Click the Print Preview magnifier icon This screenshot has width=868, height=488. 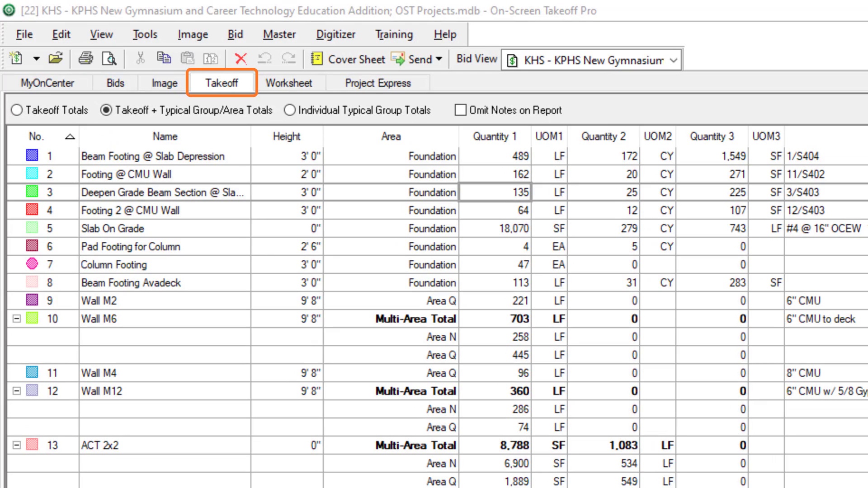pos(109,59)
